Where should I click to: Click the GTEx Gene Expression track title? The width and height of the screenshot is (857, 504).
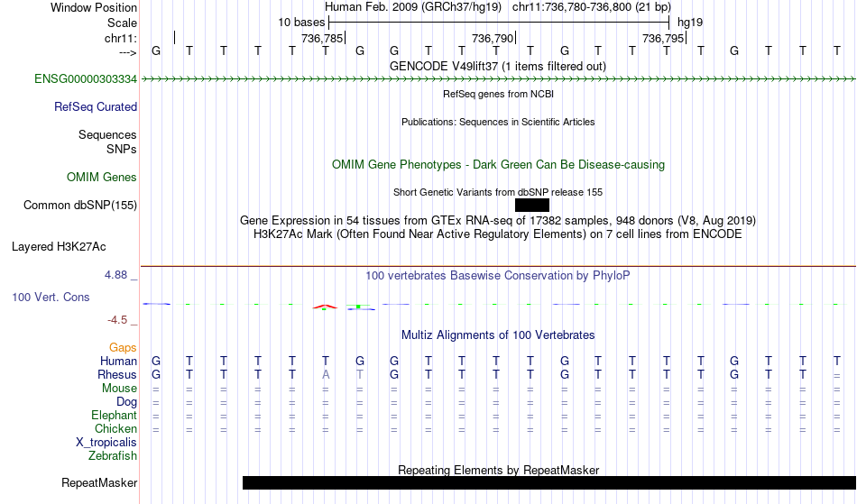pyautogui.click(x=498, y=221)
